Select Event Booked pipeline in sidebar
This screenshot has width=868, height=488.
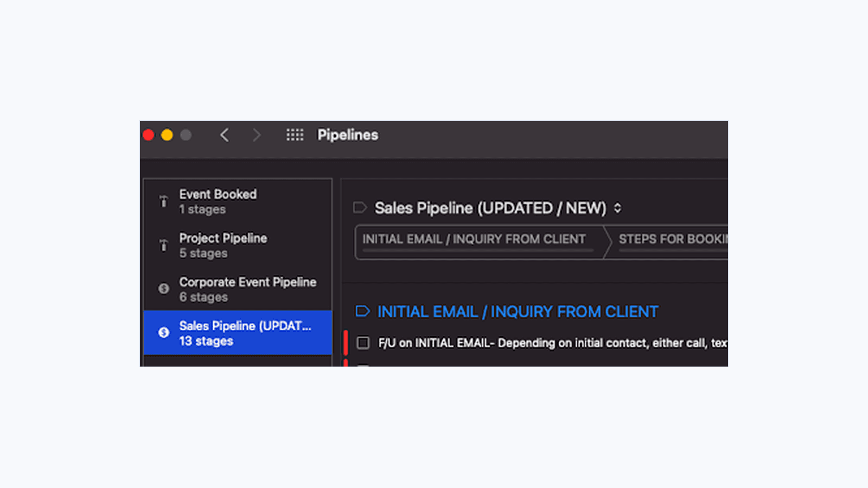(238, 202)
